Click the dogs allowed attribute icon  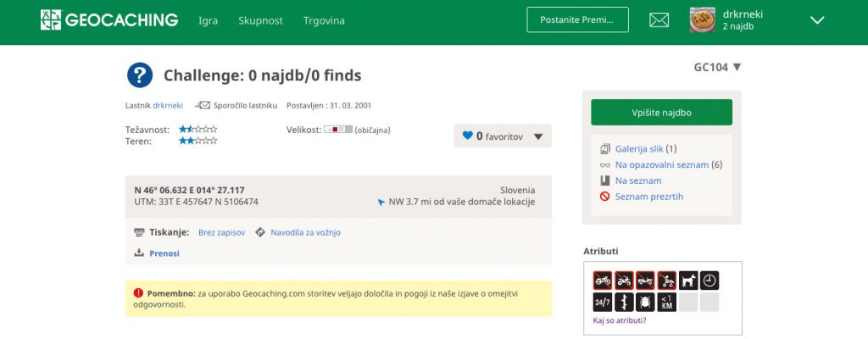(x=688, y=281)
